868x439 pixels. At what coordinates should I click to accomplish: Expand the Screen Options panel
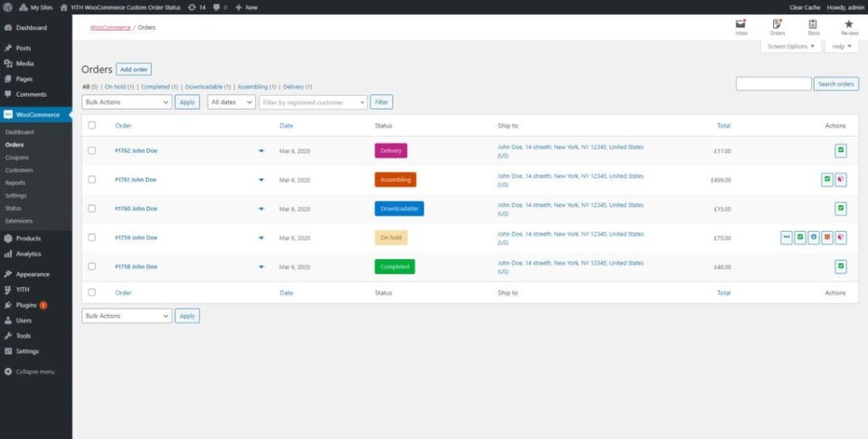[791, 46]
